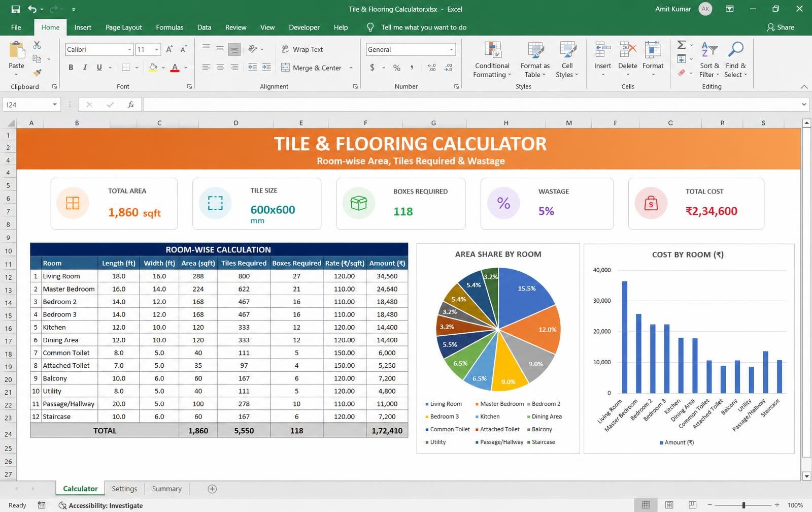This screenshot has width=812, height=512.
Task: Switch to Normal view icon
Action: (x=646, y=505)
